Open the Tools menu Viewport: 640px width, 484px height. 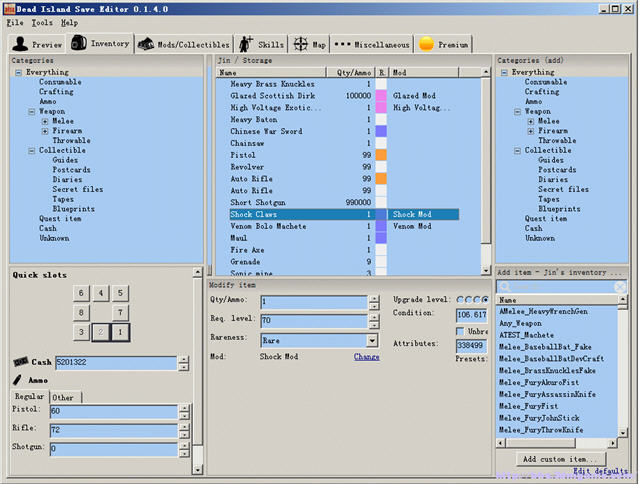[x=42, y=23]
